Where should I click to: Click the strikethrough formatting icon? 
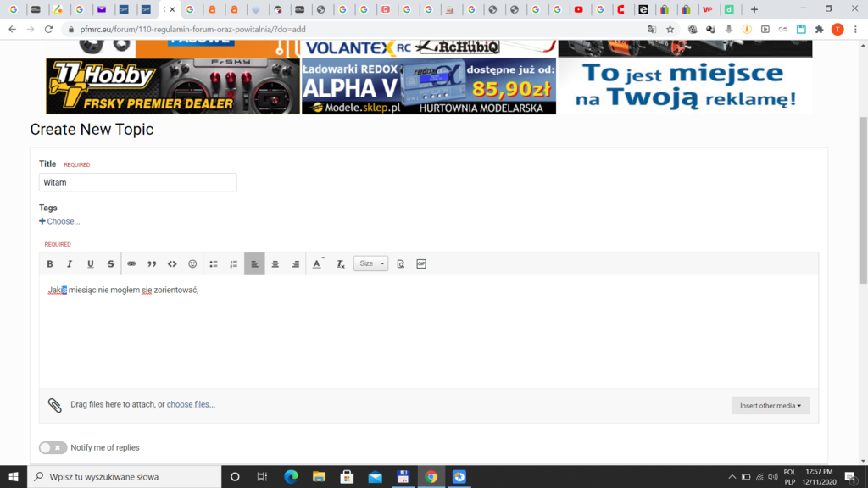pos(111,264)
